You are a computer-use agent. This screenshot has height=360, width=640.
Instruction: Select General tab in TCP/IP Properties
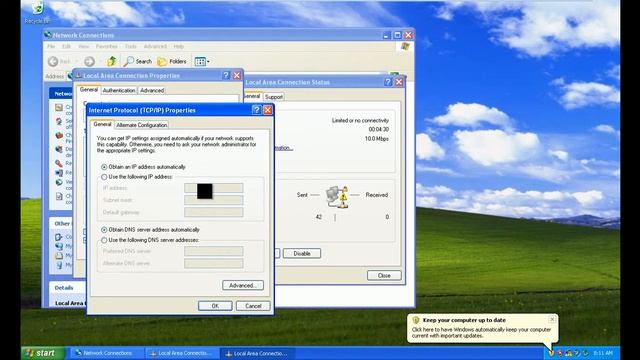(102, 124)
